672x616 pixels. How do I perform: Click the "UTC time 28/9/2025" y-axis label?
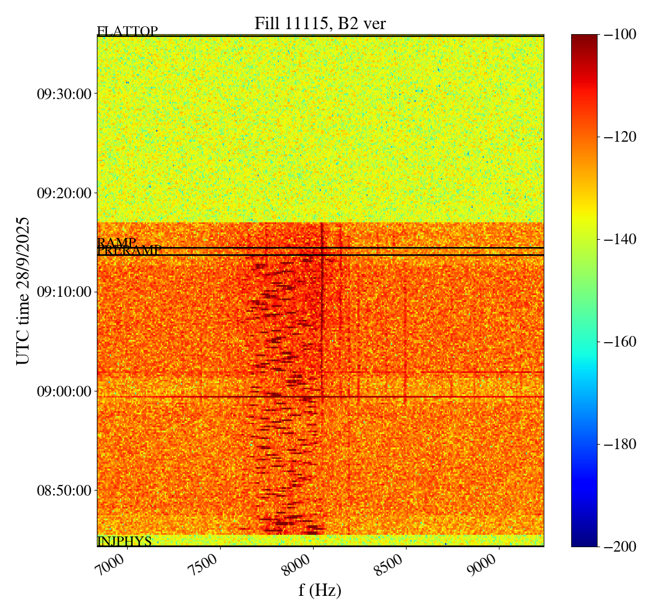click(x=23, y=291)
